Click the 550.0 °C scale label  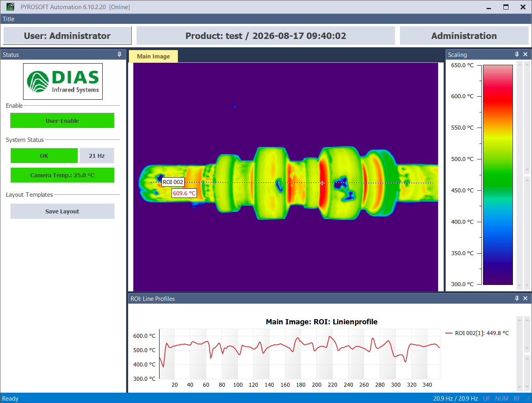click(x=462, y=128)
